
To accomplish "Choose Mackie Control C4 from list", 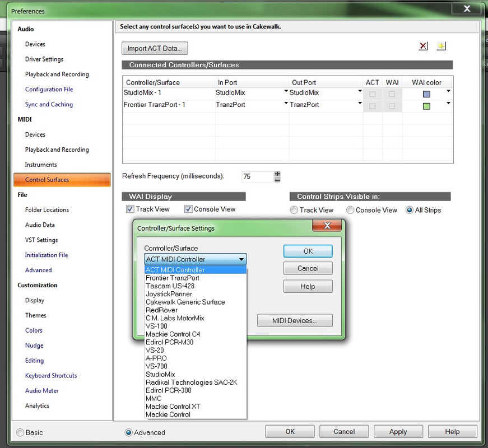I will [196, 334].
